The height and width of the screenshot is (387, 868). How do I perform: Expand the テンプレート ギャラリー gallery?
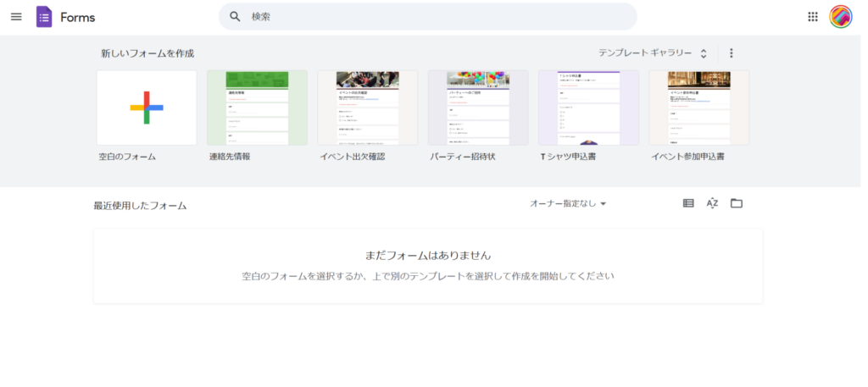(x=652, y=53)
